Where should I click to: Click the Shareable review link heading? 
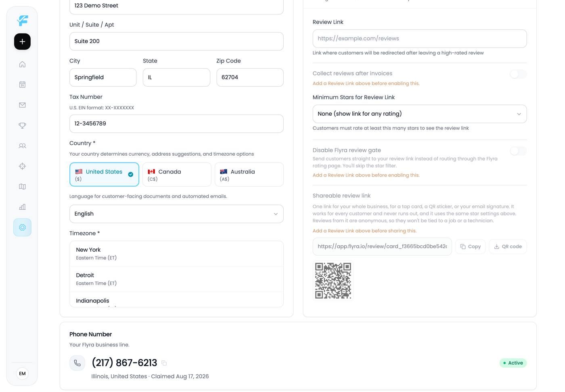(x=341, y=196)
